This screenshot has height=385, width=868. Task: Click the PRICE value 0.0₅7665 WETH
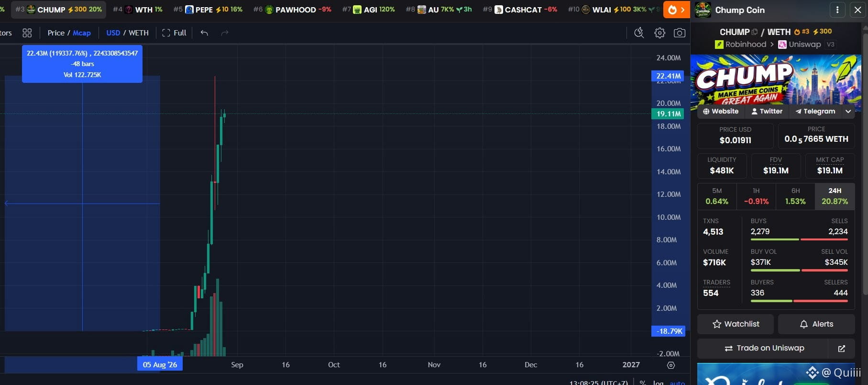(816, 139)
